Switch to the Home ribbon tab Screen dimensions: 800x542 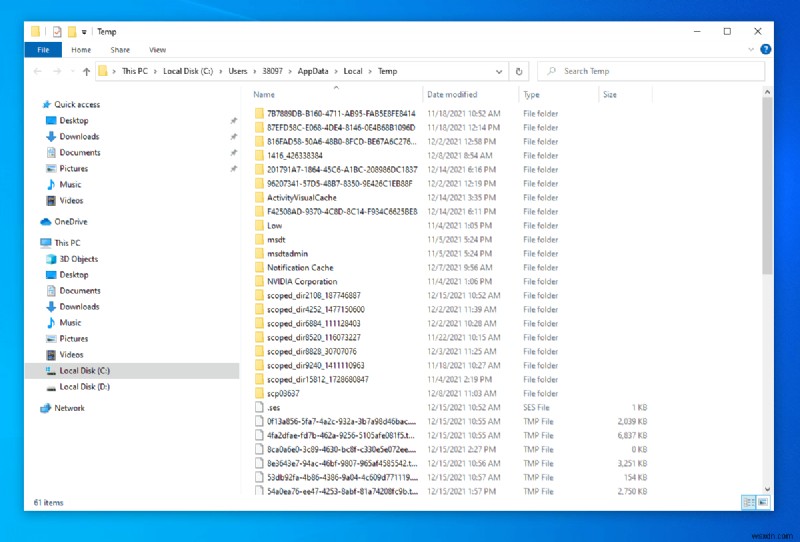tap(81, 50)
